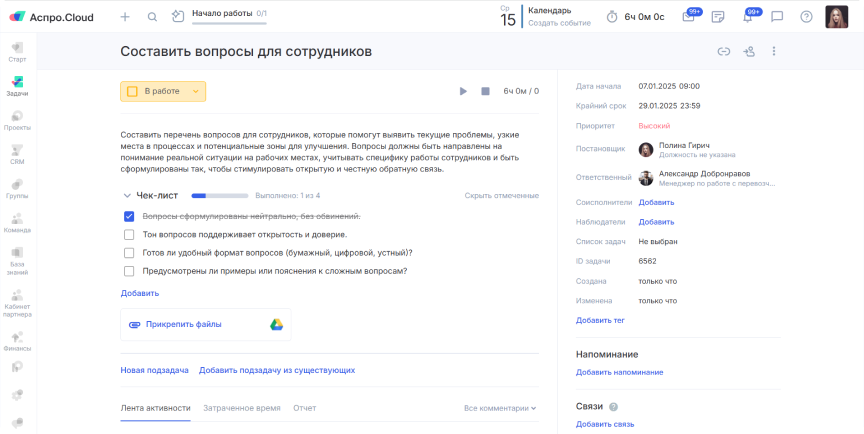Image resolution: width=864 pixels, height=434 pixels.
Task: Click the plus create icon in top bar
Action: [x=125, y=17]
